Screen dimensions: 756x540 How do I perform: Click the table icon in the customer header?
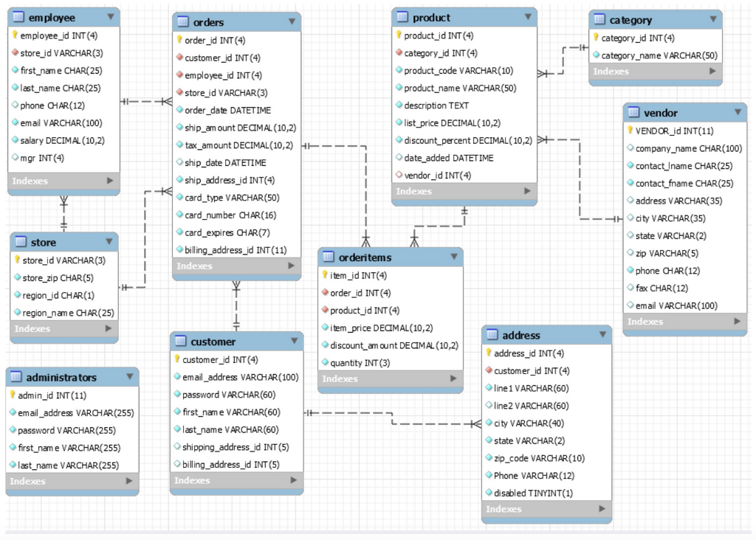tap(179, 342)
